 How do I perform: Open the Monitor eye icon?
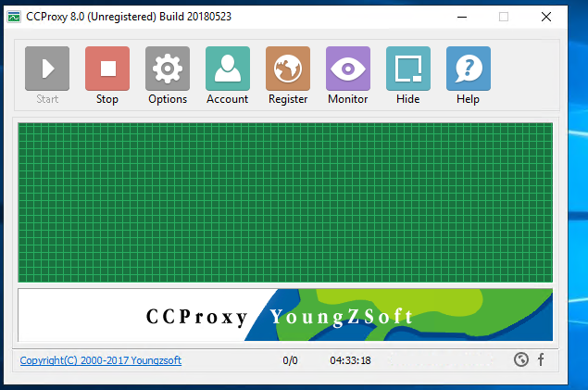(x=348, y=69)
